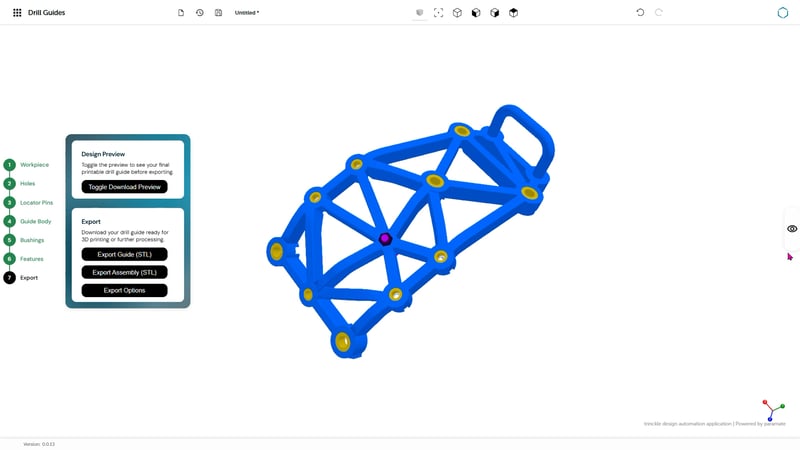Click Export Guide (STL) button
This screenshot has height=450, width=800.
coord(124,254)
